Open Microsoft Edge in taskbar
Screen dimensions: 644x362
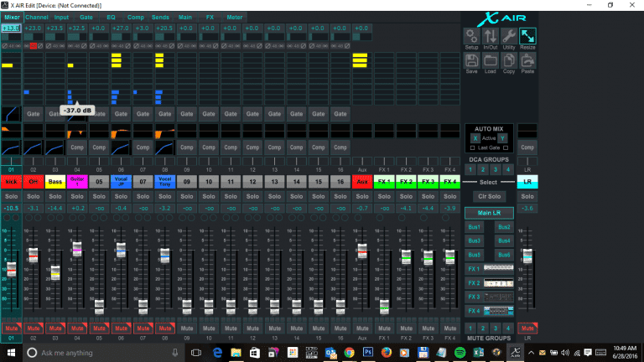click(x=217, y=353)
